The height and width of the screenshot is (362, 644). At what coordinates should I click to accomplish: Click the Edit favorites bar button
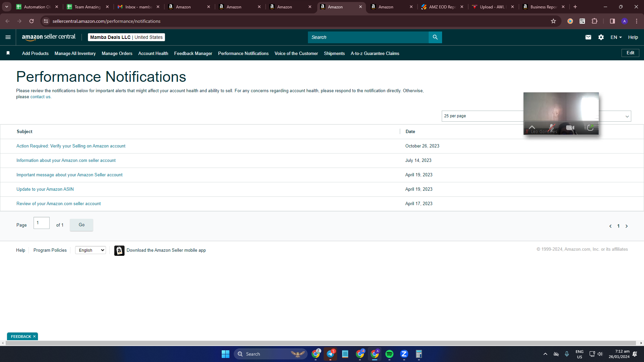[x=630, y=53]
